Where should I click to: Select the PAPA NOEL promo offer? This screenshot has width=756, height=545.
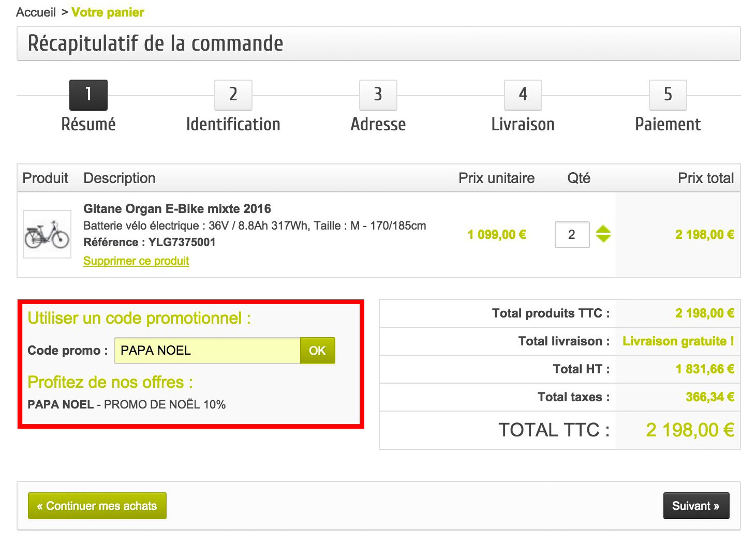point(61,404)
